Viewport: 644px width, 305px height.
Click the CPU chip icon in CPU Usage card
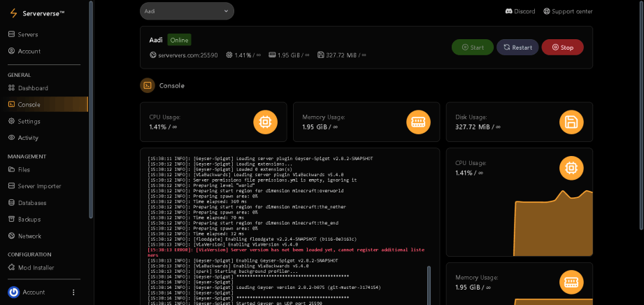coord(265,122)
